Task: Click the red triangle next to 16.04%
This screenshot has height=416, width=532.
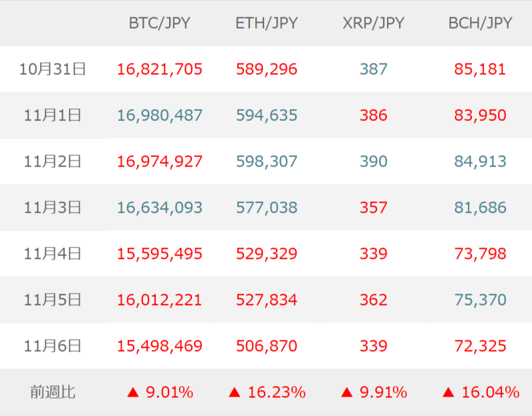Action: [448, 393]
